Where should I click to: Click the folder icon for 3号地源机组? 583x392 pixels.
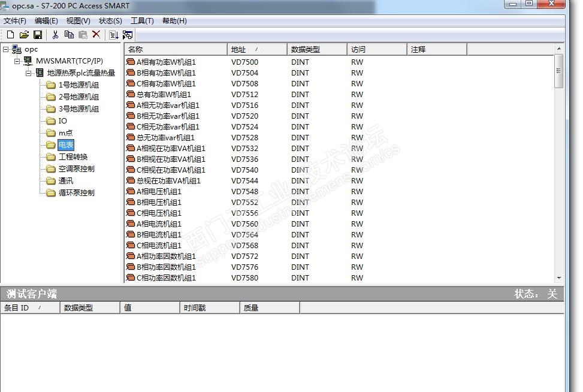tap(50, 109)
